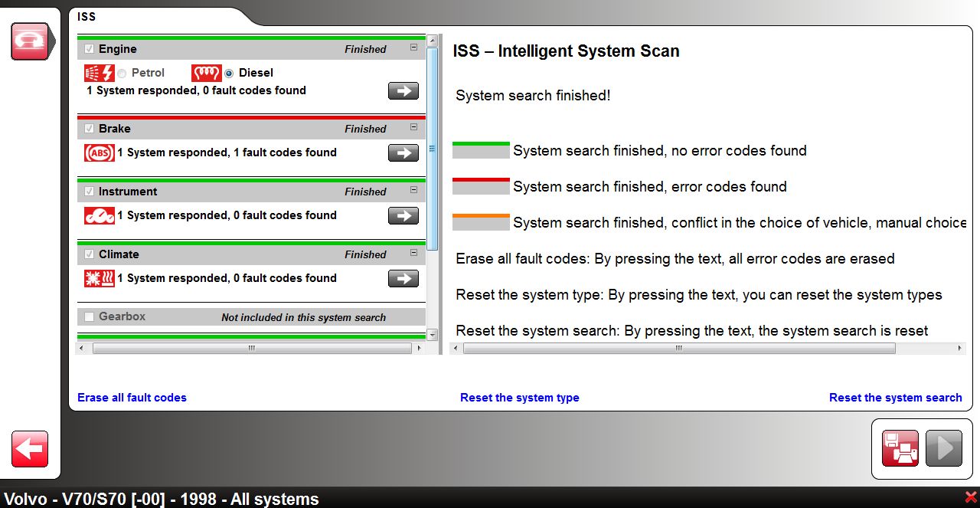
Task: Open Climate system details arrow
Action: click(x=403, y=278)
